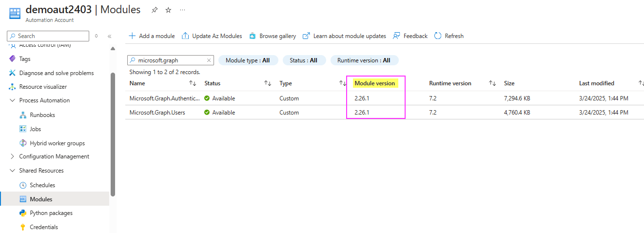
Task: Click the green Available check for Microsoft.Graph.Users
Action: tap(207, 113)
